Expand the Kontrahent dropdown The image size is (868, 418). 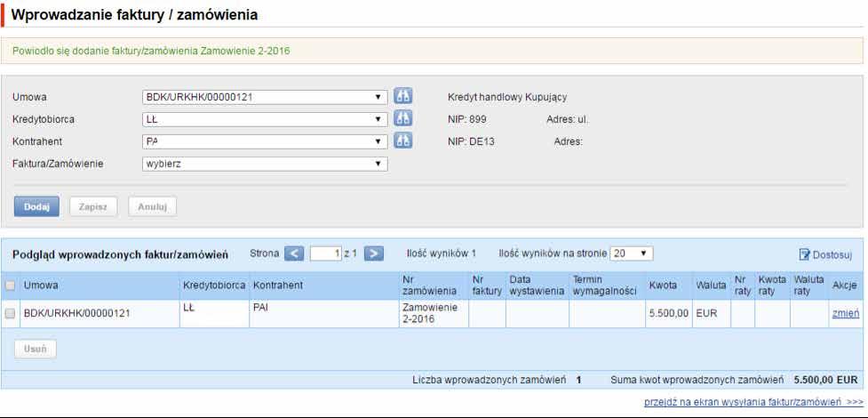click(x=265, y=141)
